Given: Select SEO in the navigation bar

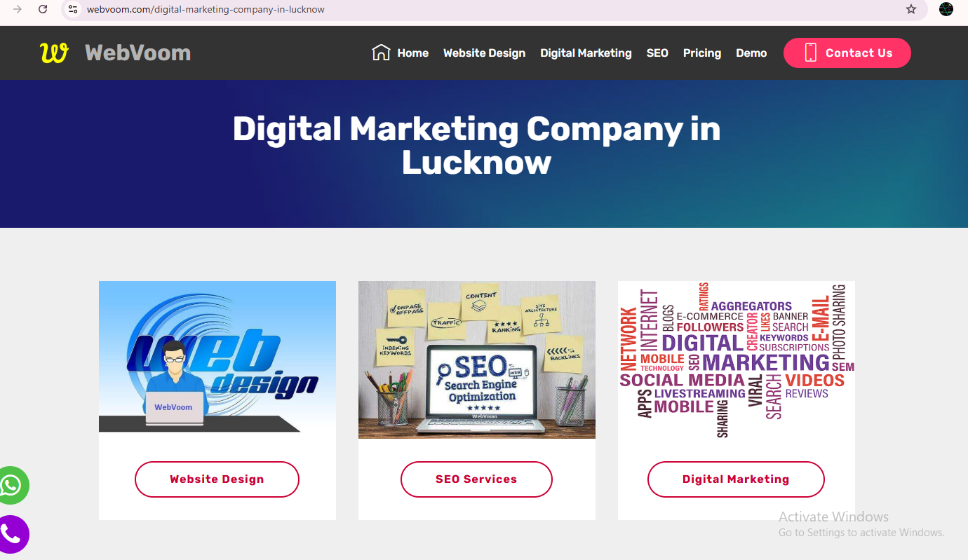Looking at the screenshot, I should tap(657, 53).
